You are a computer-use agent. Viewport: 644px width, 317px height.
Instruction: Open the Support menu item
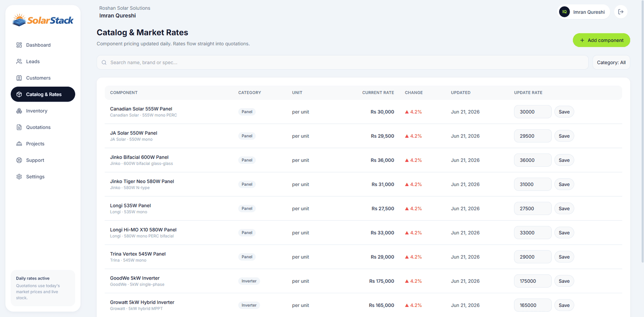click(x=43, y=160)
